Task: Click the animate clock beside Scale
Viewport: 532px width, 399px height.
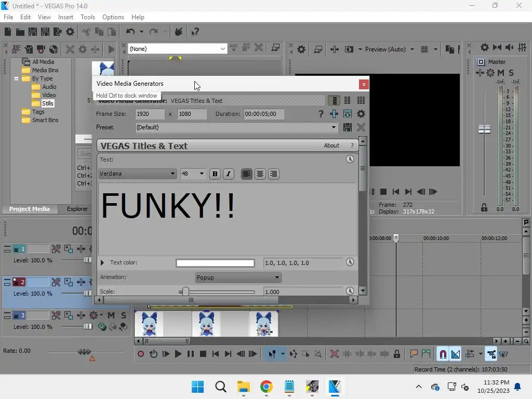Action: coord(350,291)
